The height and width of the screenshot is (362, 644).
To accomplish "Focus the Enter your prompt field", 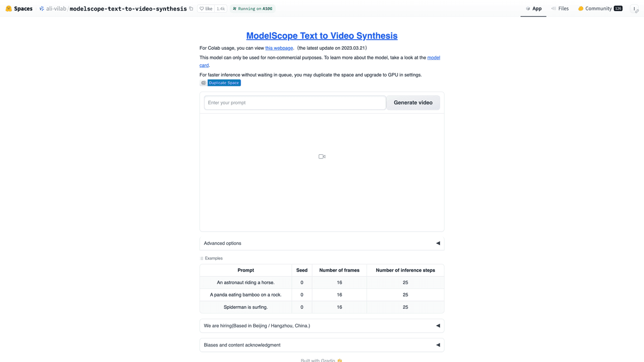I will tap(295, 103).
